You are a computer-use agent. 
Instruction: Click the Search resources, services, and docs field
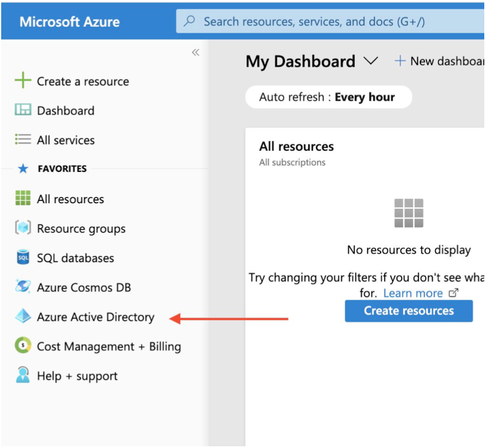pos(330,21)
